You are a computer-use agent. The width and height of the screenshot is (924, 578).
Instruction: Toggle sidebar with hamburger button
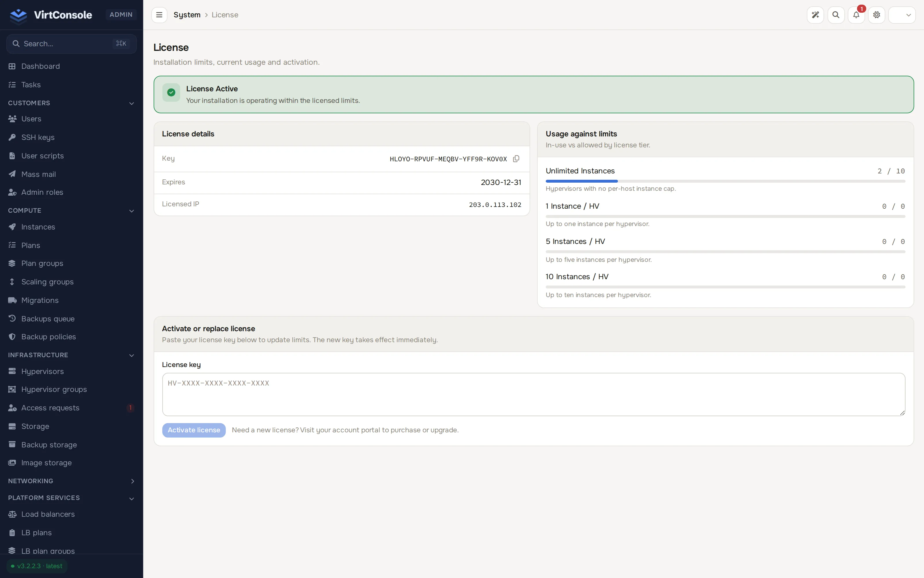click(159, 15)
